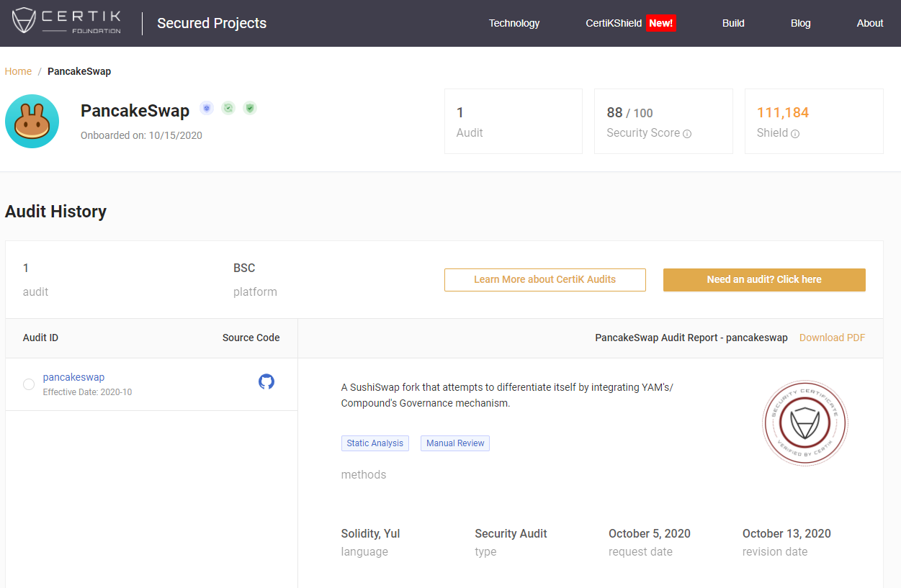
Task: Click Learn More about CertiK Audits
Action: click(544, 280)
